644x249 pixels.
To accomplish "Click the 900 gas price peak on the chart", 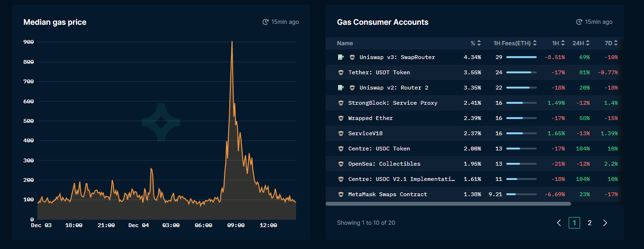I will pos(232,42).
